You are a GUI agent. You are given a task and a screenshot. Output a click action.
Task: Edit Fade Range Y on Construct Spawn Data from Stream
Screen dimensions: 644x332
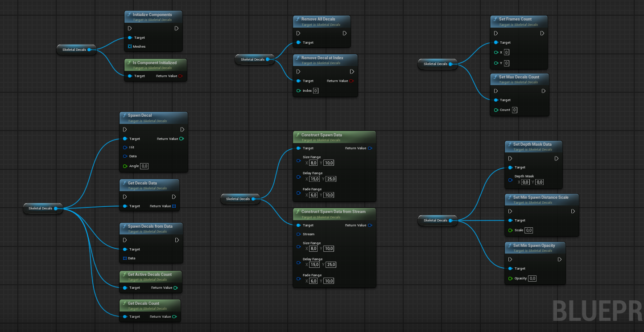pyautogui.click(x=329, y=281)
